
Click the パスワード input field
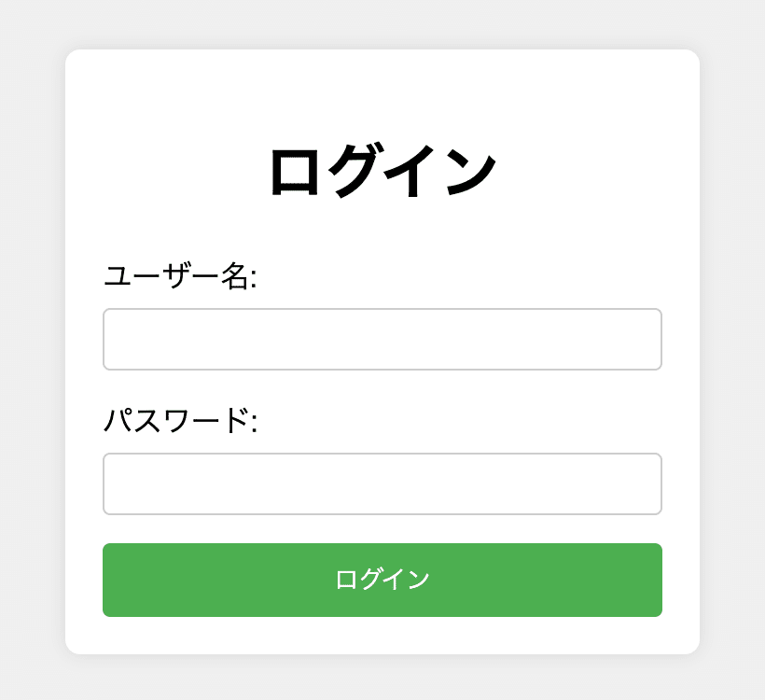382,483
